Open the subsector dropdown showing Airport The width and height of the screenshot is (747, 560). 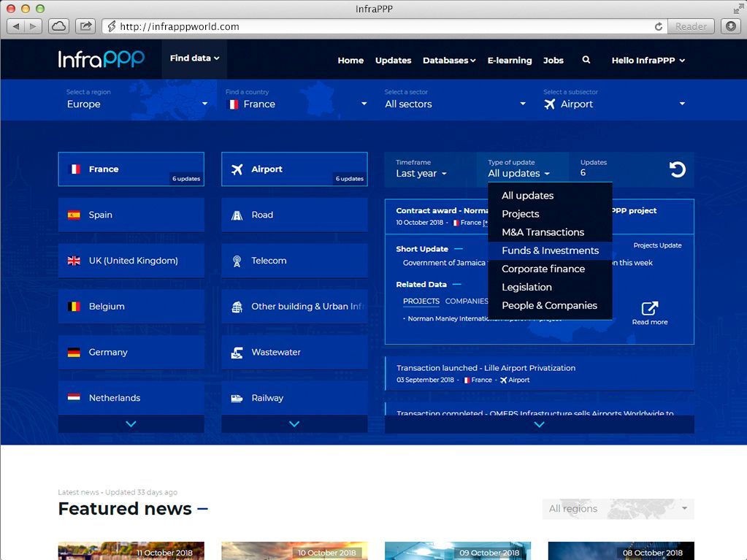614,104
